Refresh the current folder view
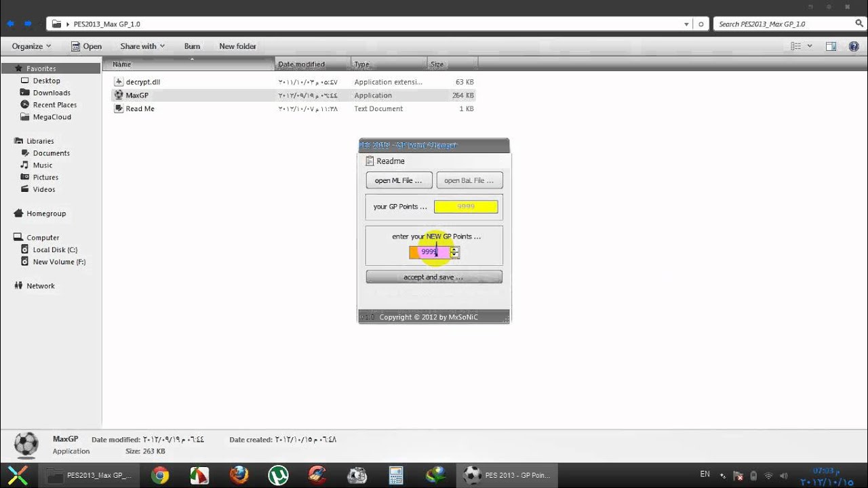 [702, 24]
